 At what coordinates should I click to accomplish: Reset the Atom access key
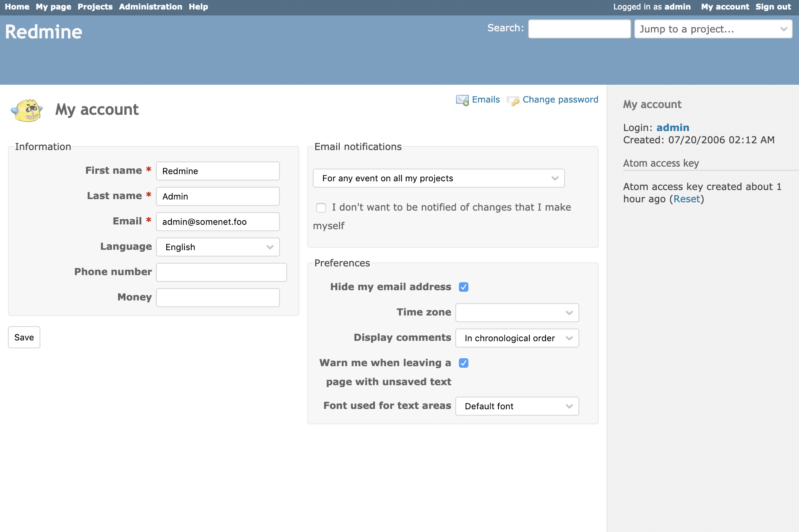tap(687, 199)
